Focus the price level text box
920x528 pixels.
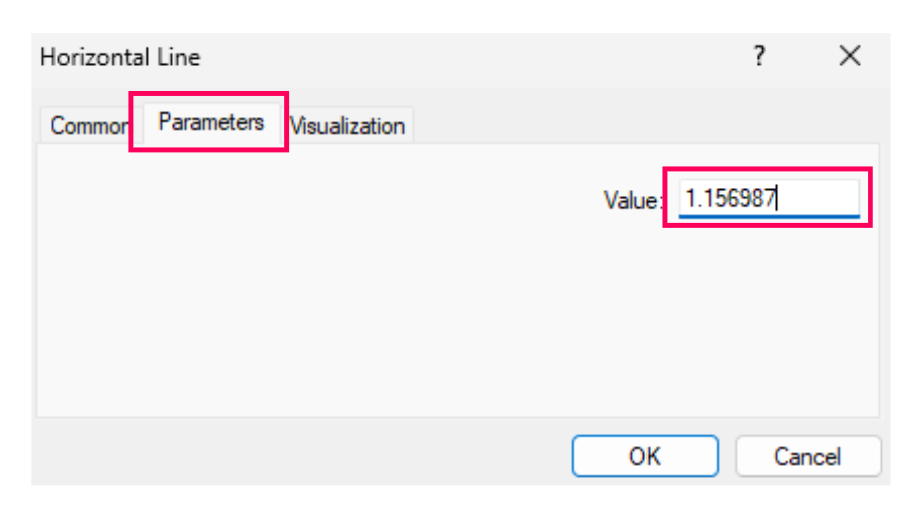768,198
